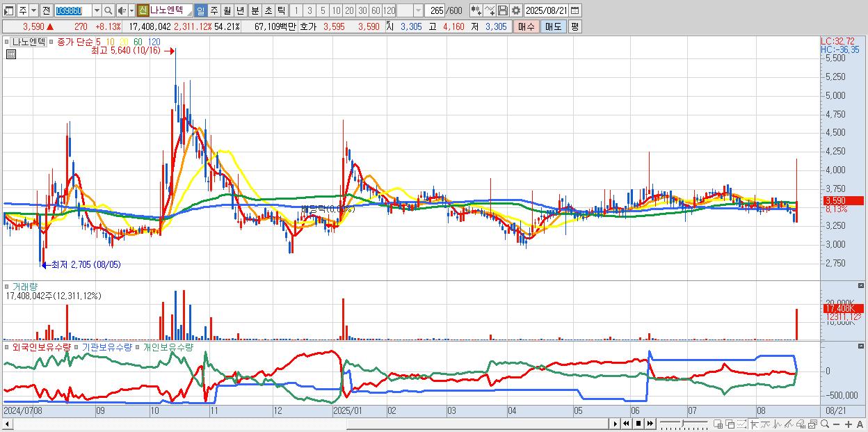Click the bar count field showing 265

pos(435,10)
